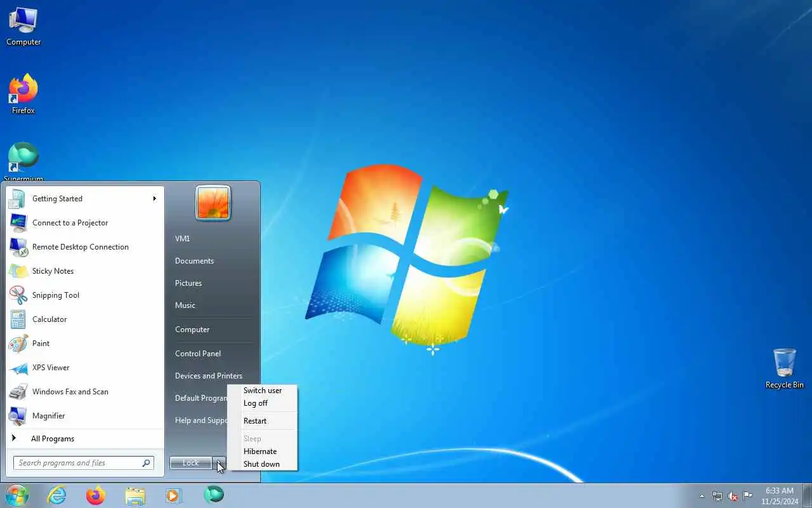Open VM1 user folder link
The image size is (812, 508).
pos(182,239)
